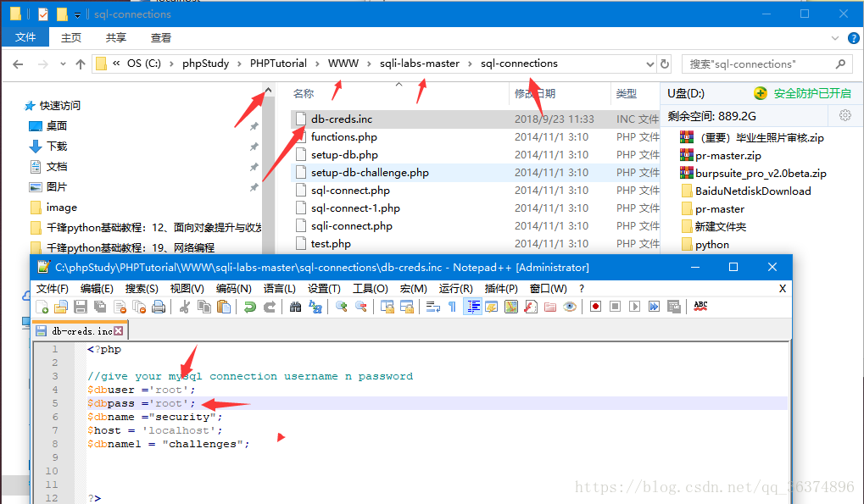Open Explorer help with the question mark
The image size is (864, 504).
854,38
